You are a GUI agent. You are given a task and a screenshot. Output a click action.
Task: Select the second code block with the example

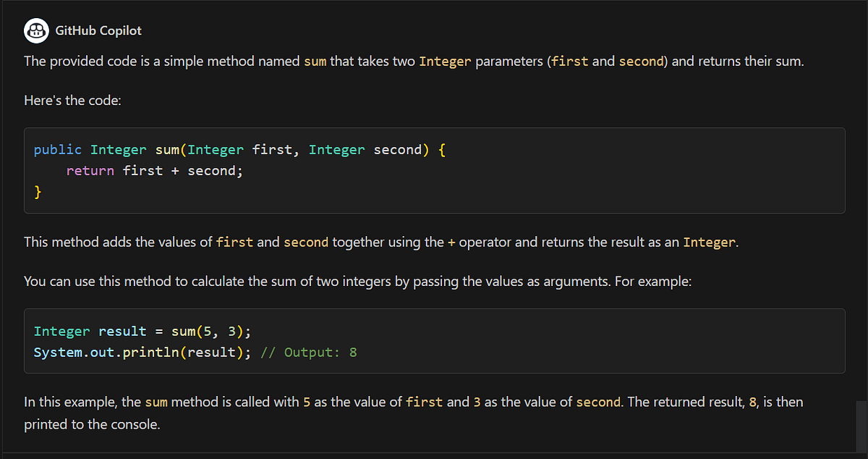coord(434,340)
